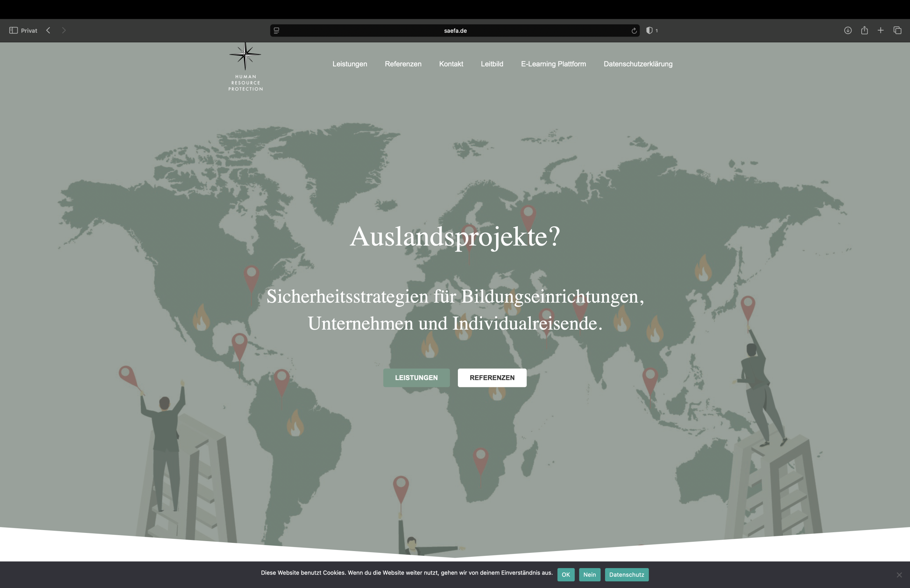Viewport: 910px width, 588px height.
Task: Show downloads list icon
Action: (848, 31)
